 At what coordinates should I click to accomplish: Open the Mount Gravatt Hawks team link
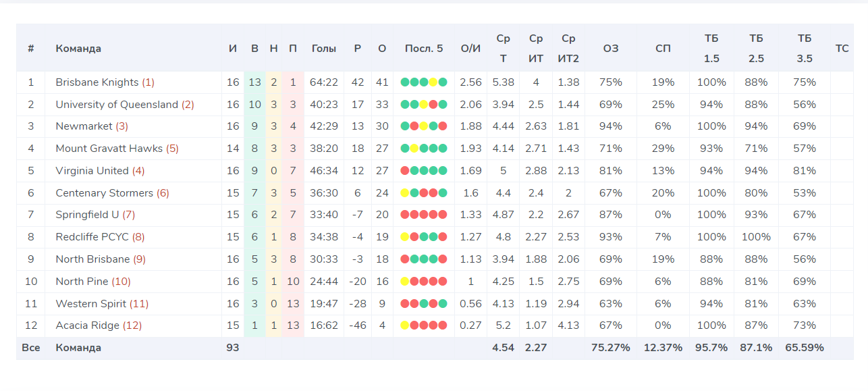click(107, 149)
